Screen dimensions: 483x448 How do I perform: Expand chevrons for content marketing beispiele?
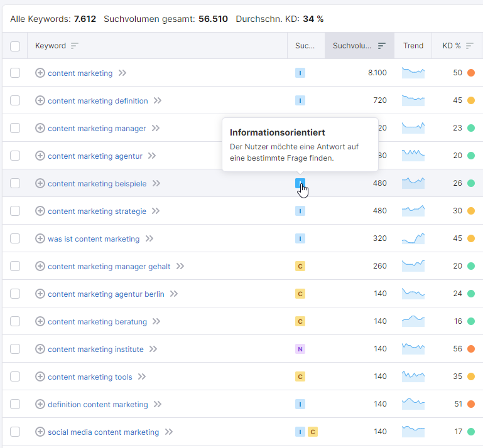click(x=156, y=183)
